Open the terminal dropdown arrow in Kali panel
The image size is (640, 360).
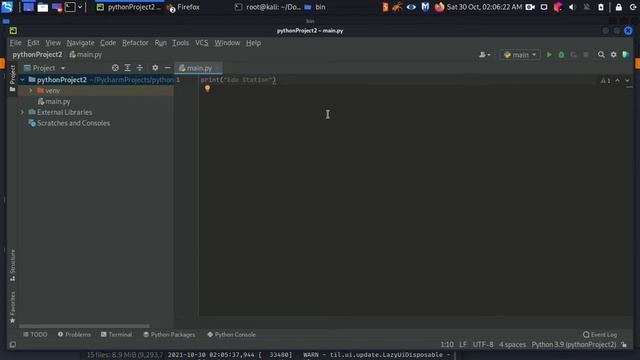(80, 7)
